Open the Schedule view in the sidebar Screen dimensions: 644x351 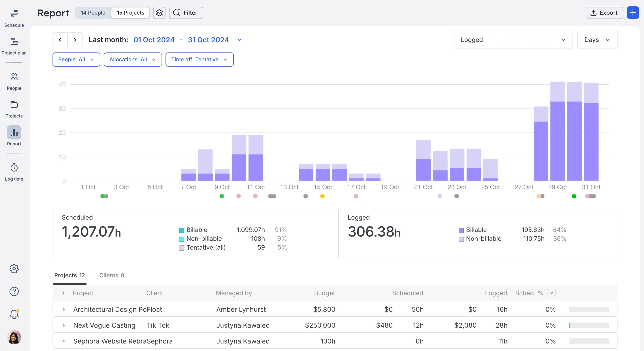click(14, 18)
